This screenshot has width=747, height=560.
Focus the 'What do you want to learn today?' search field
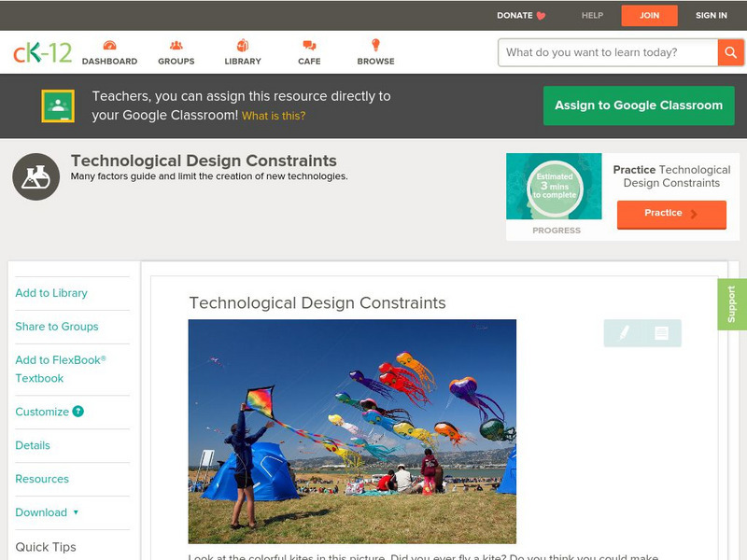pos(608,52)
